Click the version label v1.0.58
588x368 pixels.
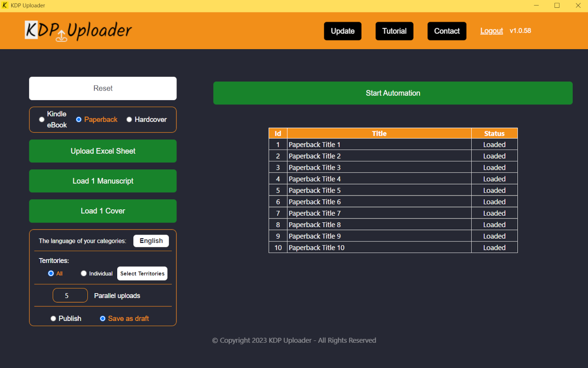pos(520,31)
